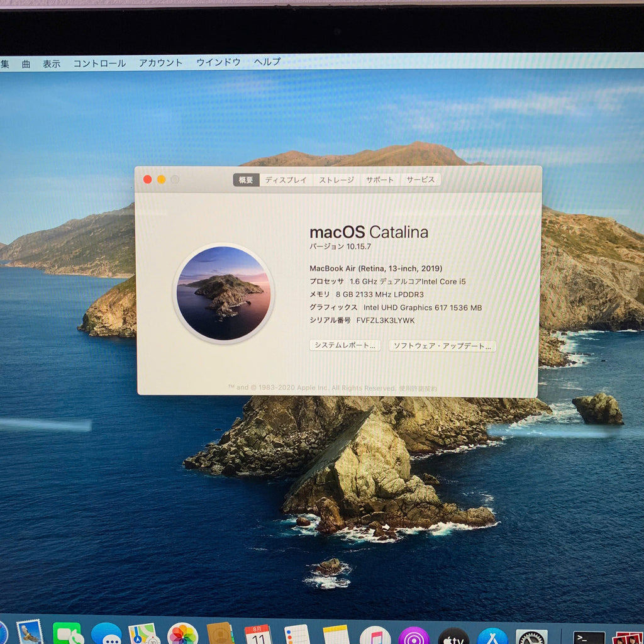The image size is (644, 644).
Task: Open the Messages app in dock
Action: 106,633
